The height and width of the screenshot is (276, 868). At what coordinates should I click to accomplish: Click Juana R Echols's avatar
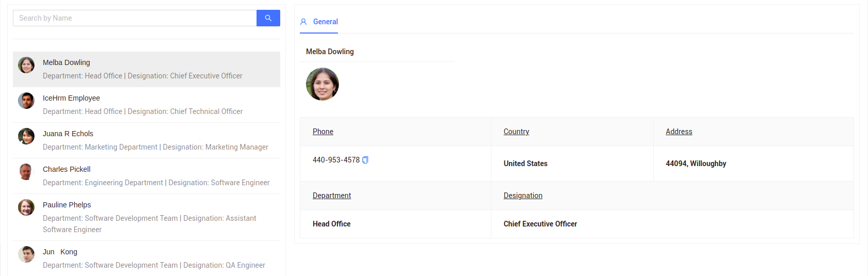tap(26, 136)
